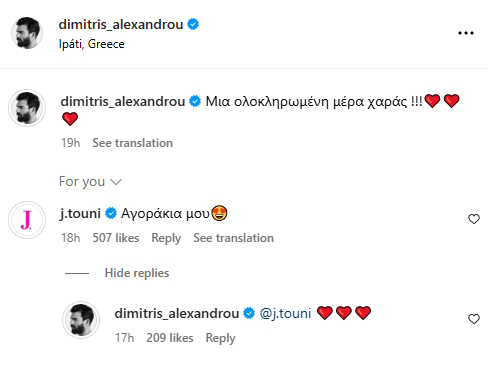
Task: Reply to dimitris_alexandrou's 17h comment
Action: point(220,338)
